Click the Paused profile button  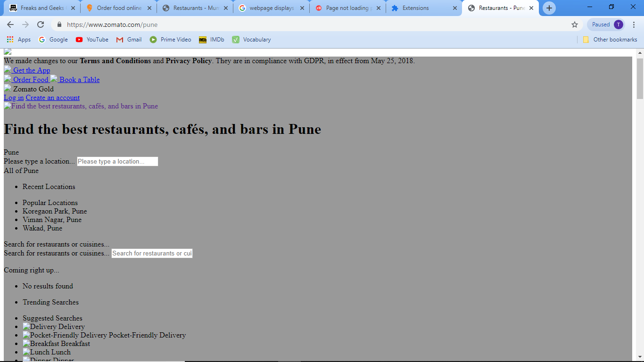coord(606,25)
